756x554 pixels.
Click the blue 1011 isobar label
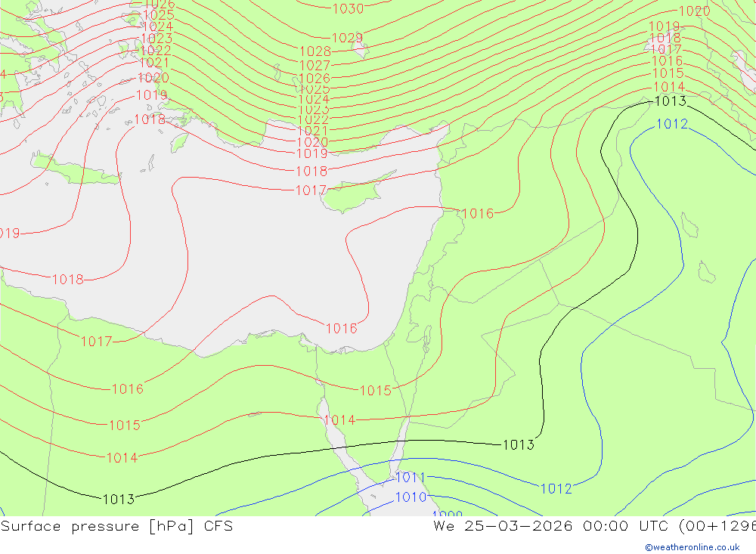coord(411,478)
